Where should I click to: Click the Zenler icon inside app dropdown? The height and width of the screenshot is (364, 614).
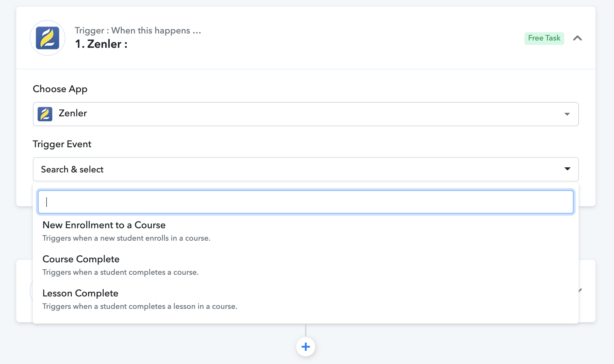point(45,114)
